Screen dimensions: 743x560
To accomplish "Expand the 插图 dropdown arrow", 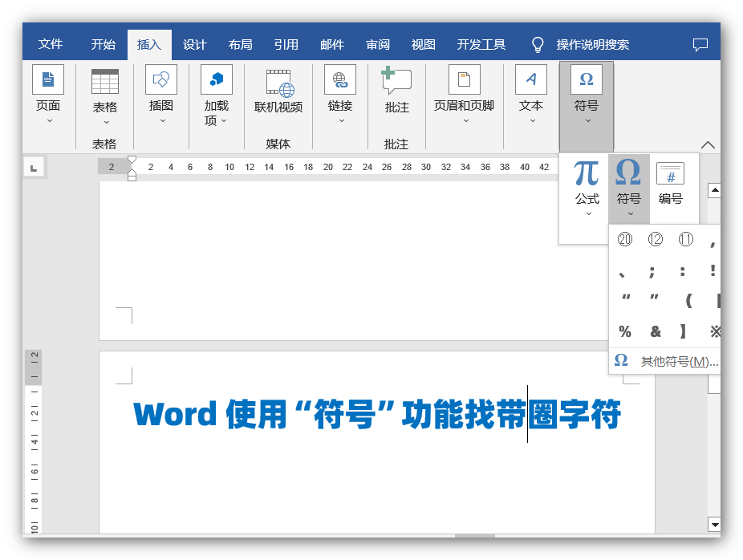I will 163,121.
